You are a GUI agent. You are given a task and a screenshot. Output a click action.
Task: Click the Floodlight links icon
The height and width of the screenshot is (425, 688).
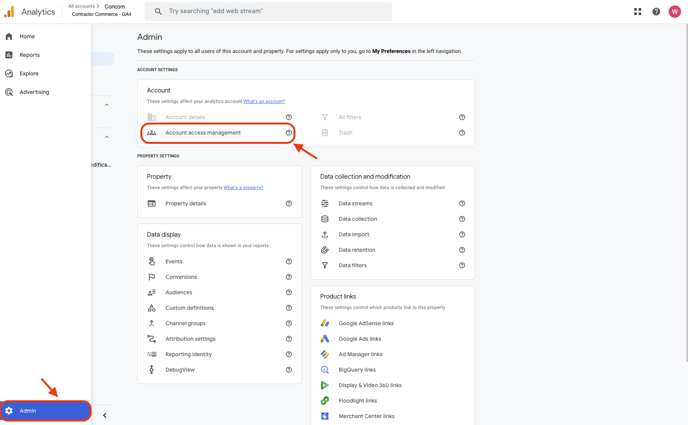click(x=325, y=401)
